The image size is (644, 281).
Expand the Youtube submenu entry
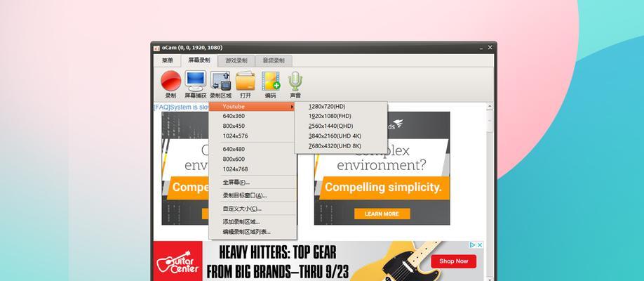pyautogui.click(x=253, y=107)
